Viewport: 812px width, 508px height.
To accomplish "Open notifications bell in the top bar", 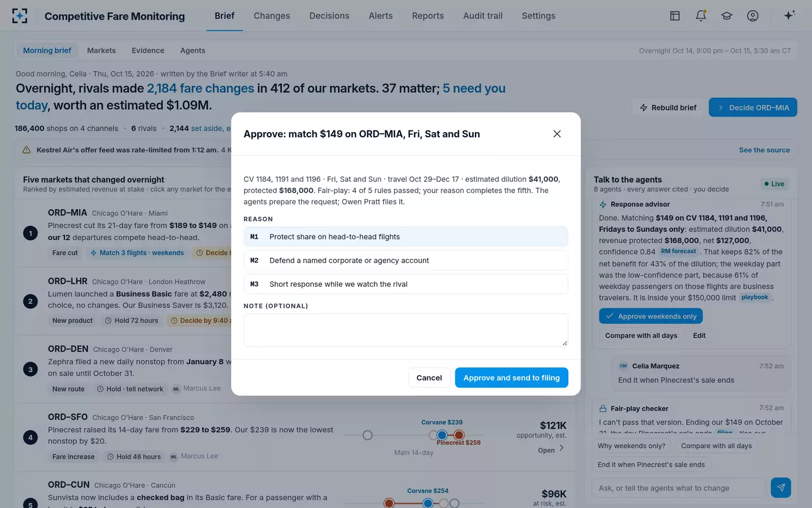I will click(701, 16).
